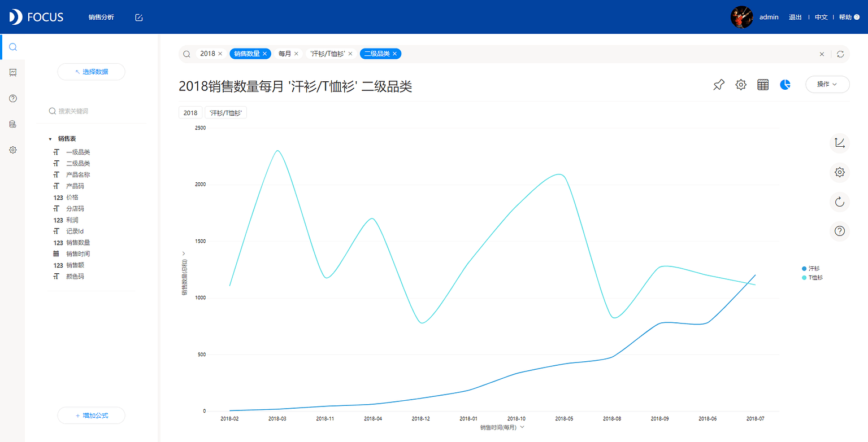This screenshot has width=868, height=442.
Task: Open the help question-mark sidebar icon
Action: [12, 98]
